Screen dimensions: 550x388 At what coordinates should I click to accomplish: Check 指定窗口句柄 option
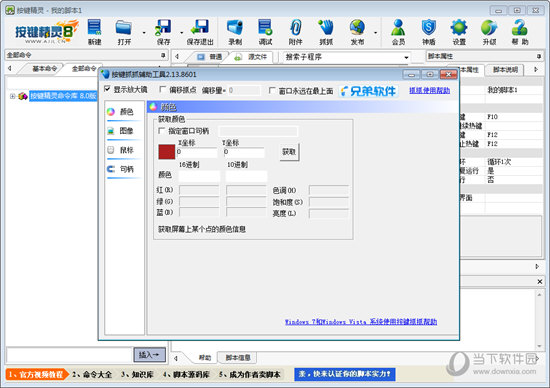point(161,131)
